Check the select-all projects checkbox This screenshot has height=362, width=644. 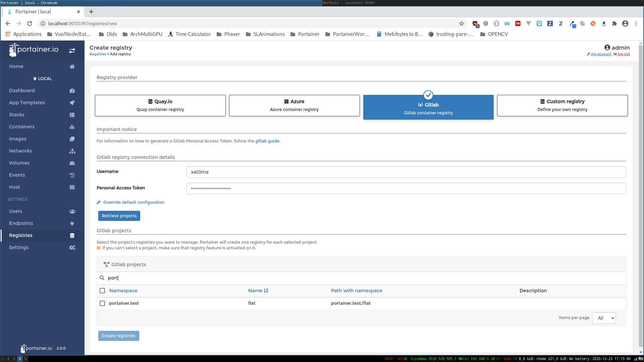102,291
